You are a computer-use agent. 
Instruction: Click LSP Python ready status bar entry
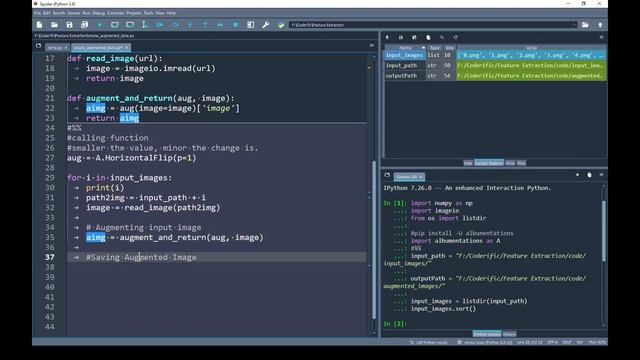(x=429, y=342)
